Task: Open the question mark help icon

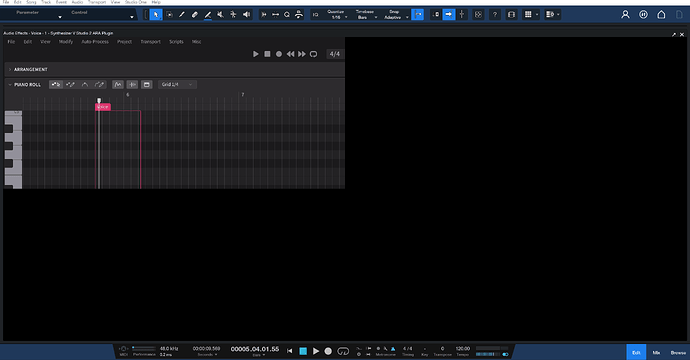Action: pyautogui.click(x=495, y=15)
